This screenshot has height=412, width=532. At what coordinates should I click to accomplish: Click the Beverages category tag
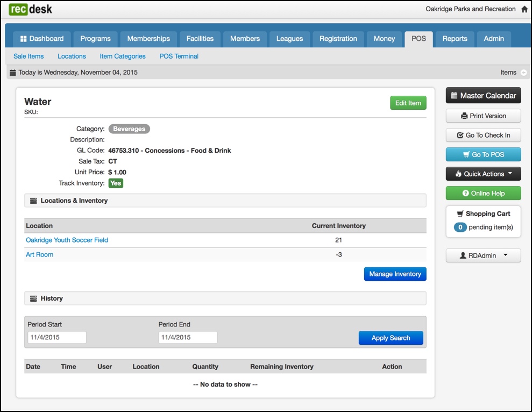point(129,129)
